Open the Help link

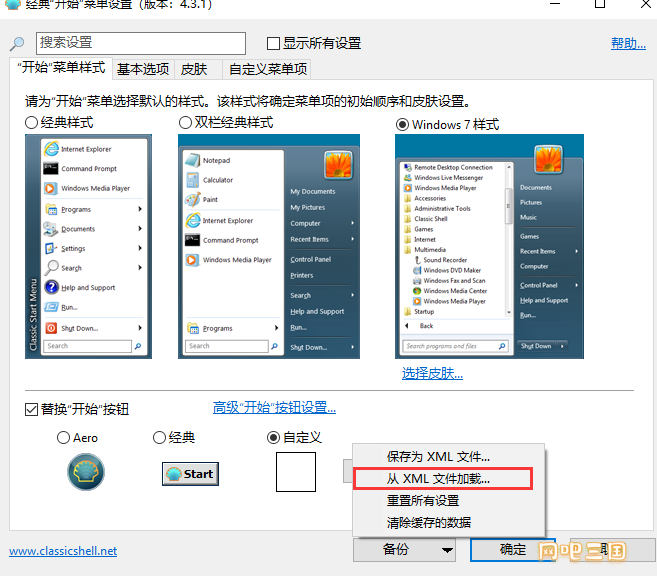628,43
